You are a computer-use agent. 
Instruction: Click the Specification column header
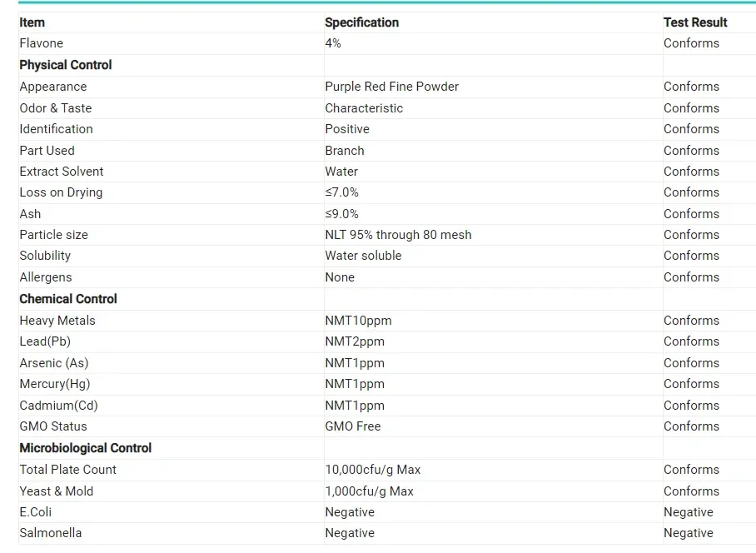(361, 22)
